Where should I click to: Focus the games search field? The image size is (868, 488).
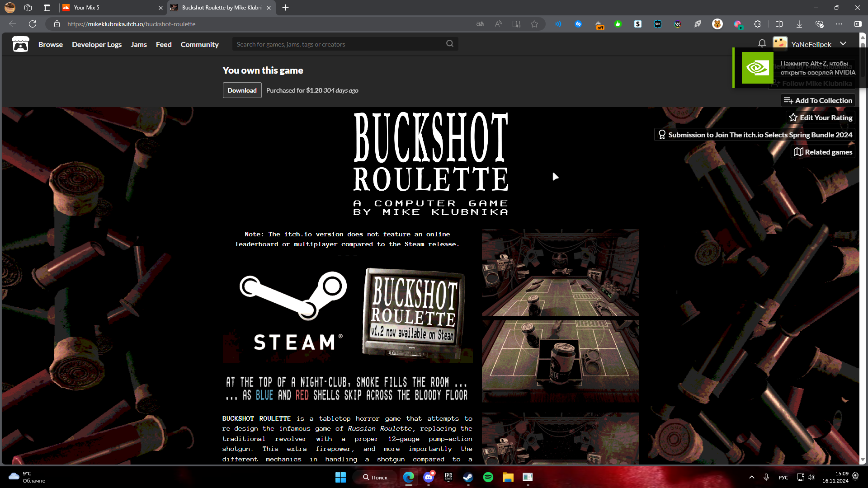tap(345, 44)
